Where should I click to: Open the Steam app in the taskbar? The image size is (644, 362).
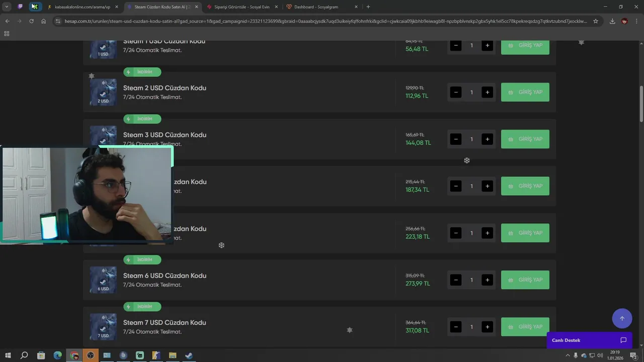pos(189,355)
